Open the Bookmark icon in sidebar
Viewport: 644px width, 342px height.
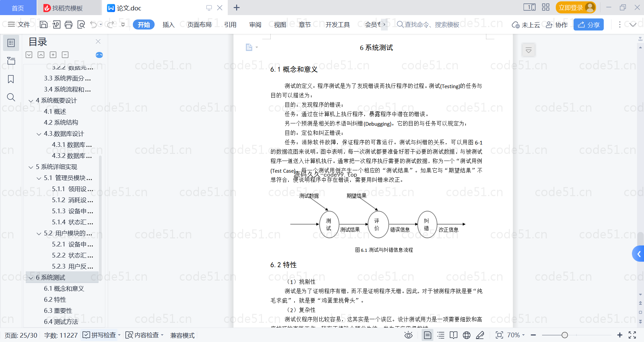[11, 79]
